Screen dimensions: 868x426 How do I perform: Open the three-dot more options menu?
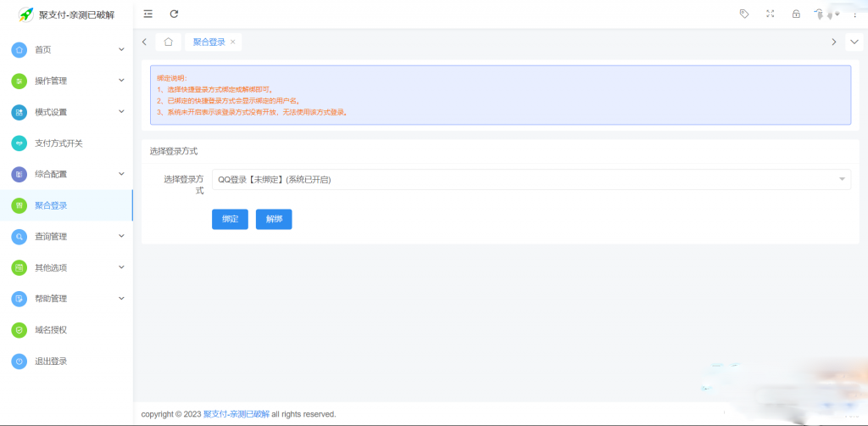(x=854, y=14)
